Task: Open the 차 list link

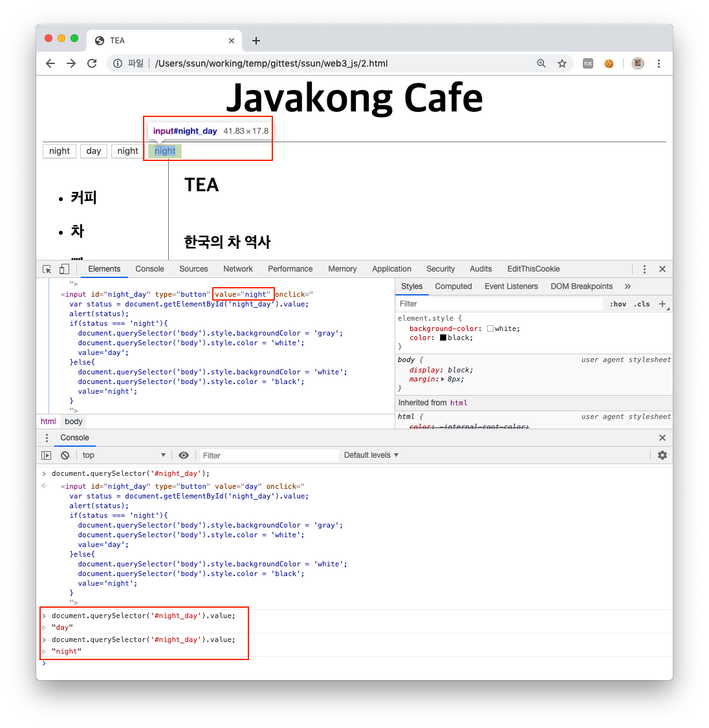Action: pyautogui.click(x=77, y=231)
